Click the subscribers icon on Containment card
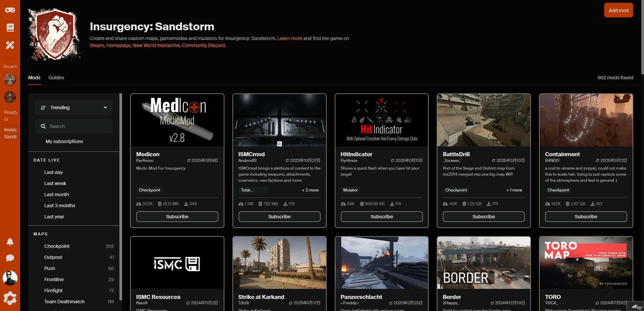The image size is (644, 311). [593, 204]
